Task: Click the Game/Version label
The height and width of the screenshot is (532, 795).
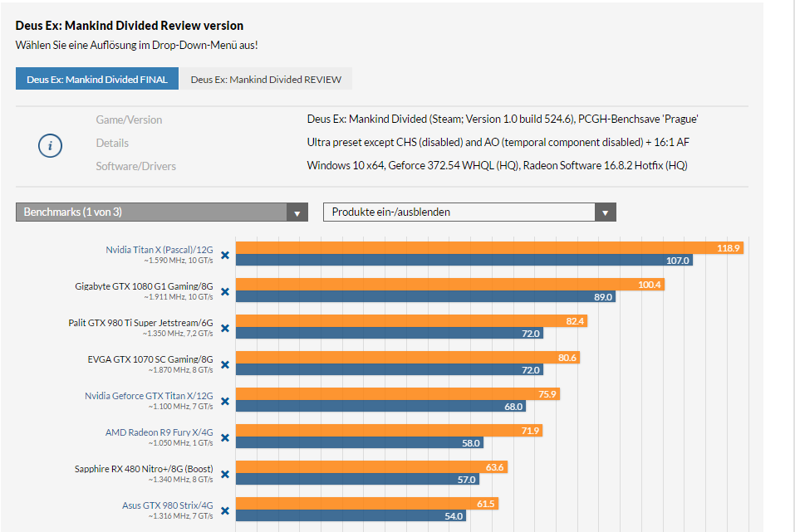Action: (x=129, y=120)
